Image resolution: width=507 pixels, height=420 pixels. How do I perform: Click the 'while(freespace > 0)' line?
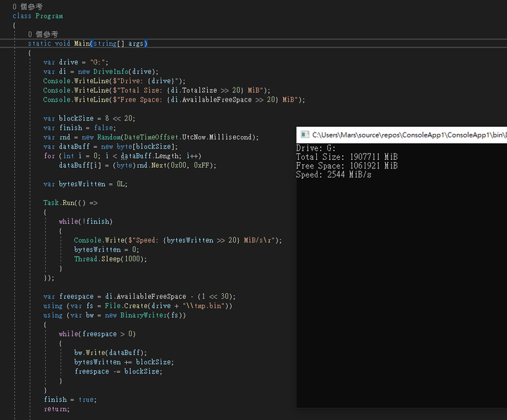[x=97, y=334]
